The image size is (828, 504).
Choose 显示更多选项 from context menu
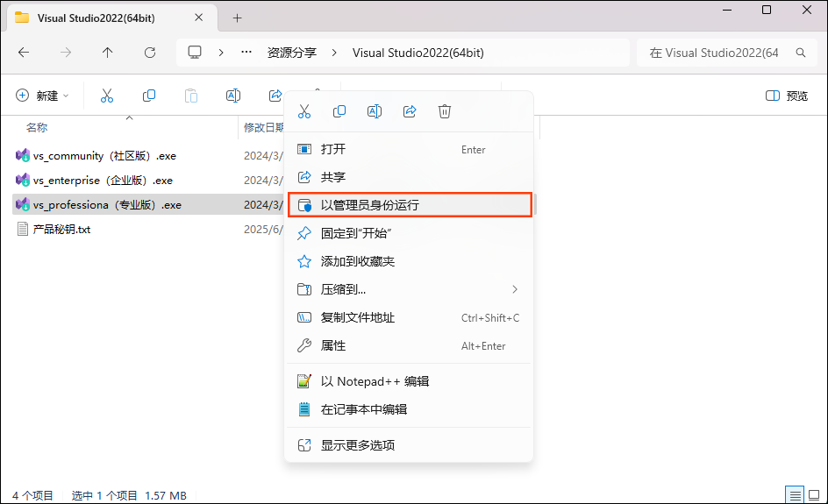pyautogui.click(x=409, y=445)
